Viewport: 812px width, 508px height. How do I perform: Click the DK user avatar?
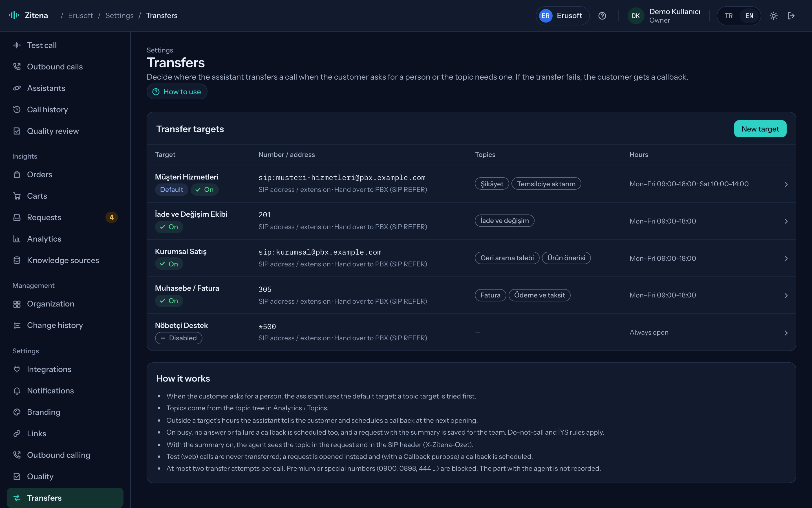coord(636,16)
